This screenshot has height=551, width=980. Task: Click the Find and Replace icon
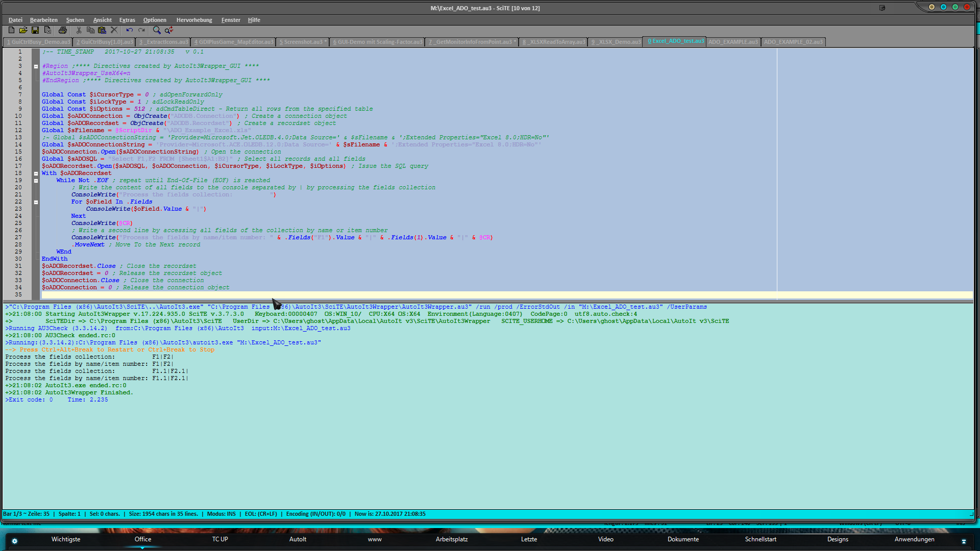169,31
